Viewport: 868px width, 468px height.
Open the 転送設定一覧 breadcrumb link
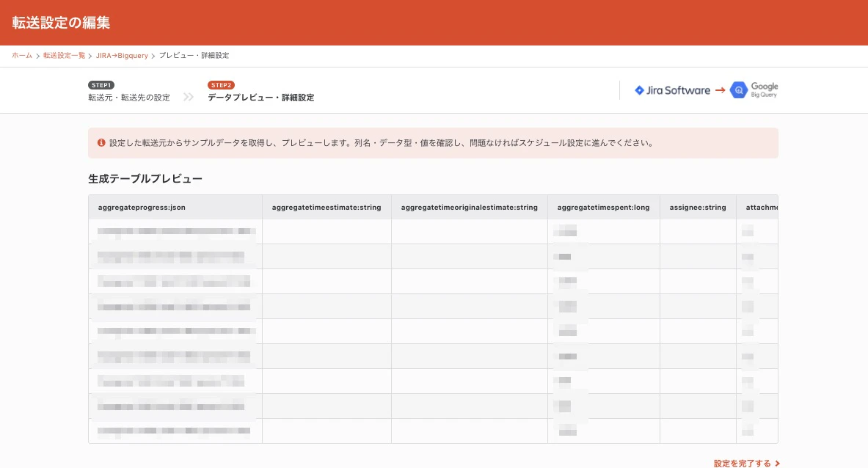tap(65, 55)
